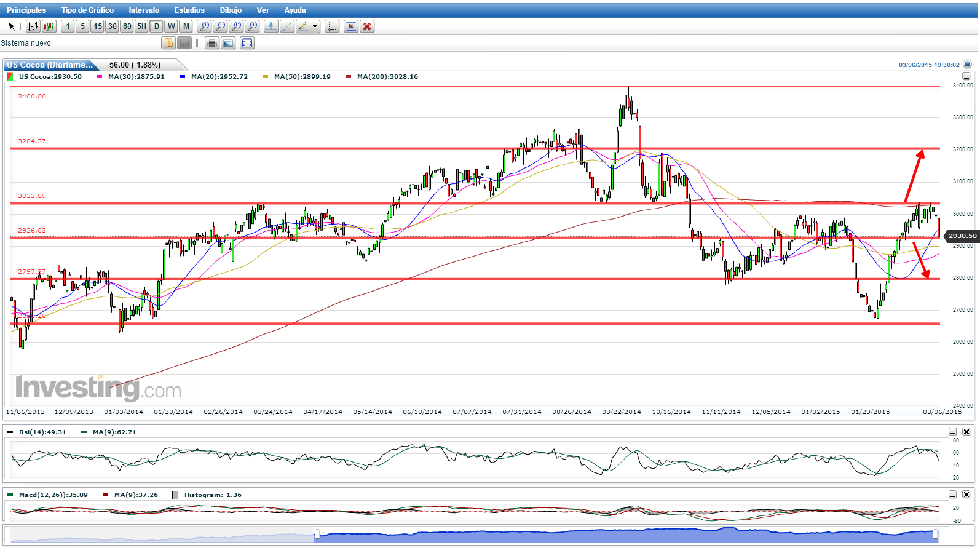
Task: Click the red X delete-all icon
Action: point(367,26)
